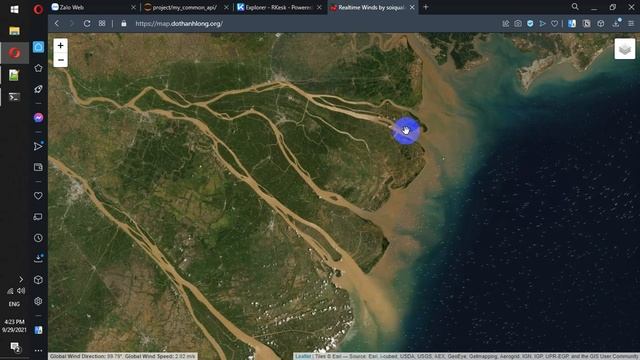The width and height of the screenshot is (640, 360).
Task: Open the Windows Start menu
Action: (14, 9)
